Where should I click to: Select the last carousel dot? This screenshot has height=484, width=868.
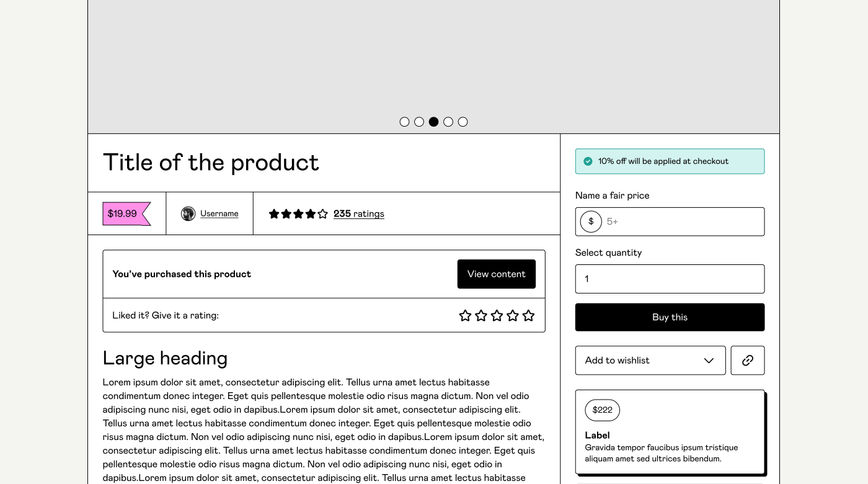pos(463,122)
